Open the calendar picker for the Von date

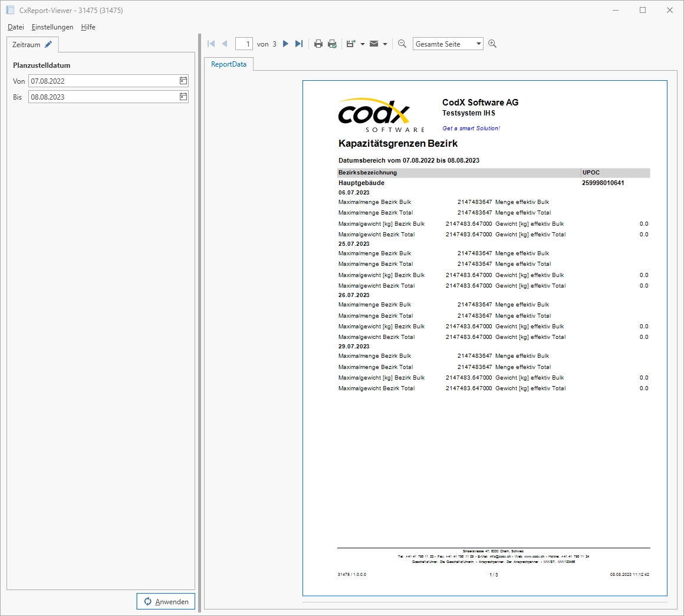pyautogui.click(x=183, y=81)
